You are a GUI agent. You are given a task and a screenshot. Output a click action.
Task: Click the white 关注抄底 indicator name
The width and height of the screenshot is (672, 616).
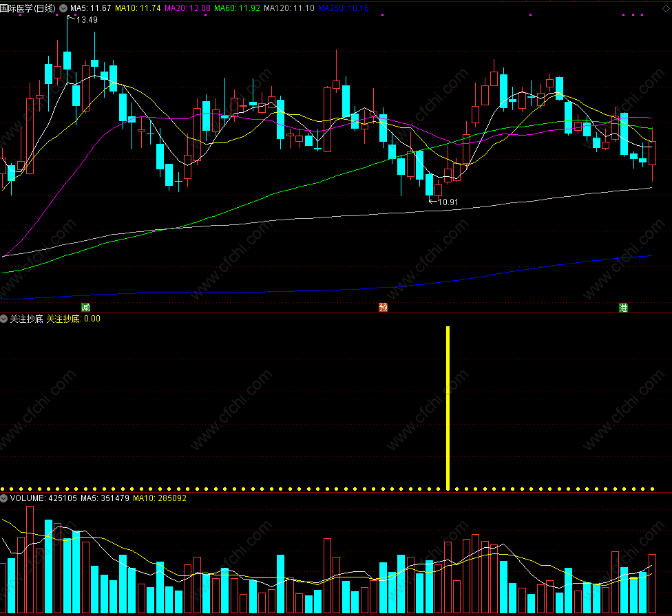(27, 319)
